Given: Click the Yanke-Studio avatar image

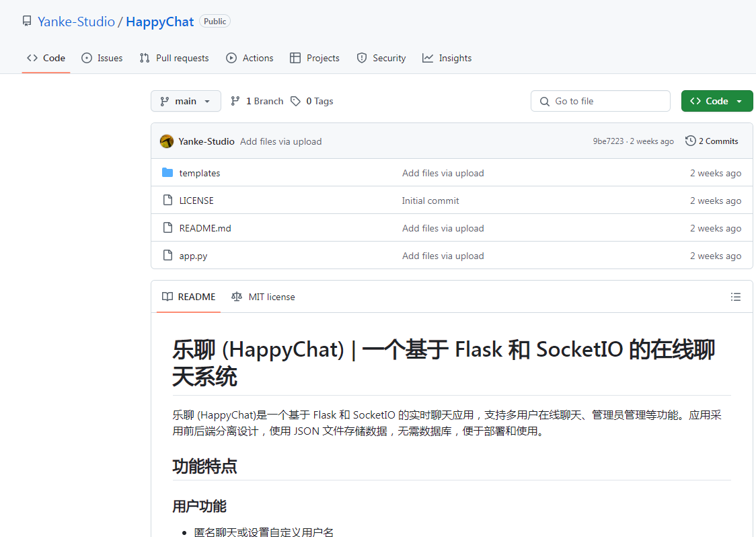Looking at the screenshot, I should point(167,141).
